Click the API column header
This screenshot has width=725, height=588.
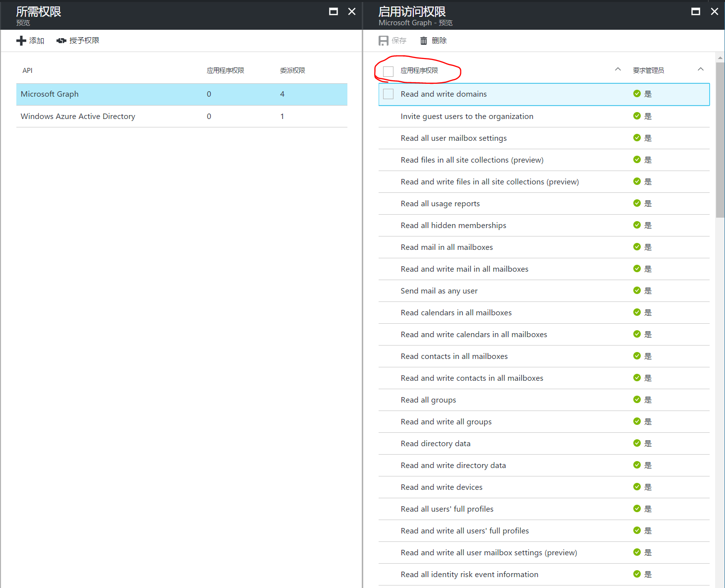pyautogui.click(x=27, y=70)
